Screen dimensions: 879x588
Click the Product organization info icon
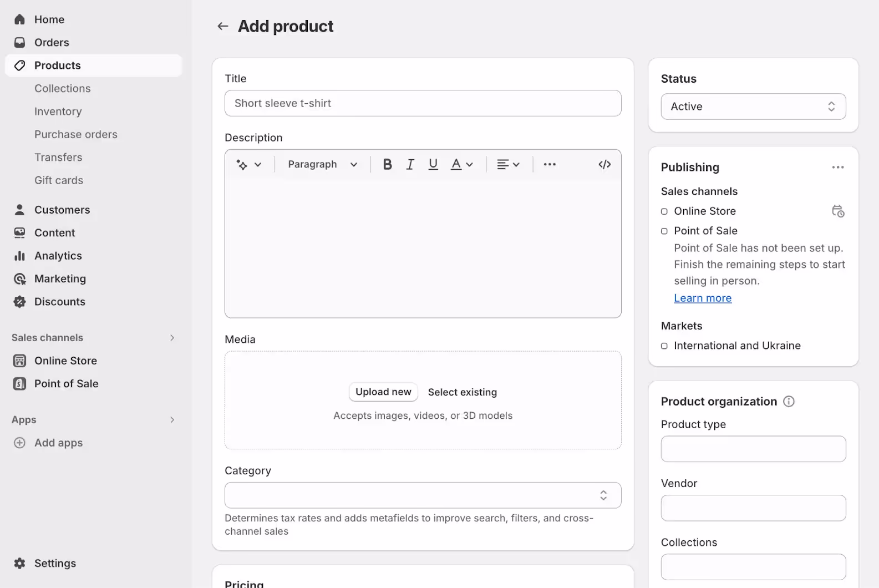pyautogui.click(x=789, y=402)
